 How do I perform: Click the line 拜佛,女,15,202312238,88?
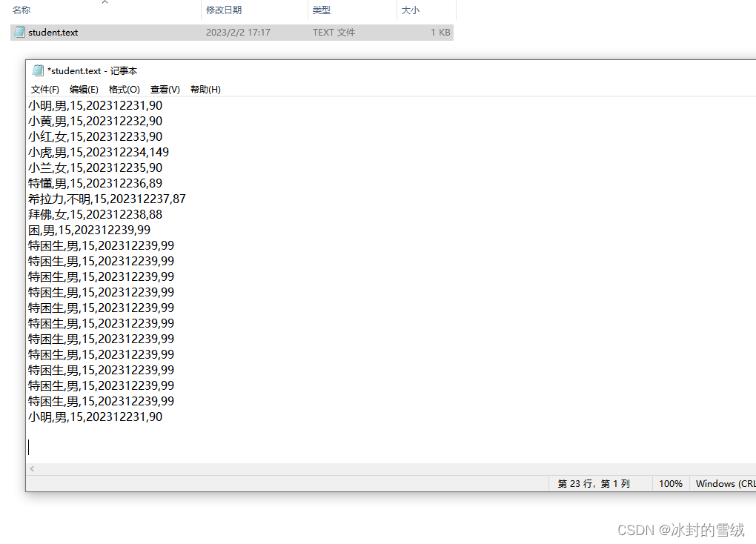(x=95, y=215)
